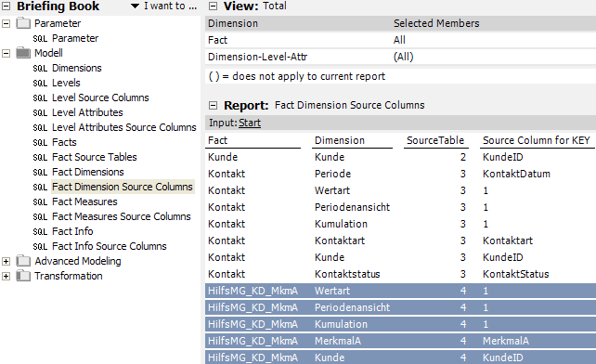The image size is (596, 364).
Task: Click the Selected Members All value for Fact
Action: click(399, 40)
